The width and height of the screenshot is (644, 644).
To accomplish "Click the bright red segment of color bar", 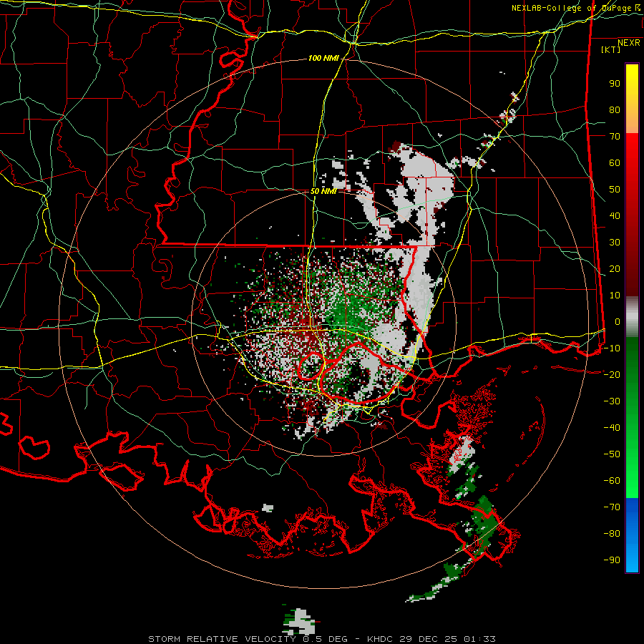I will click(632, 156).
